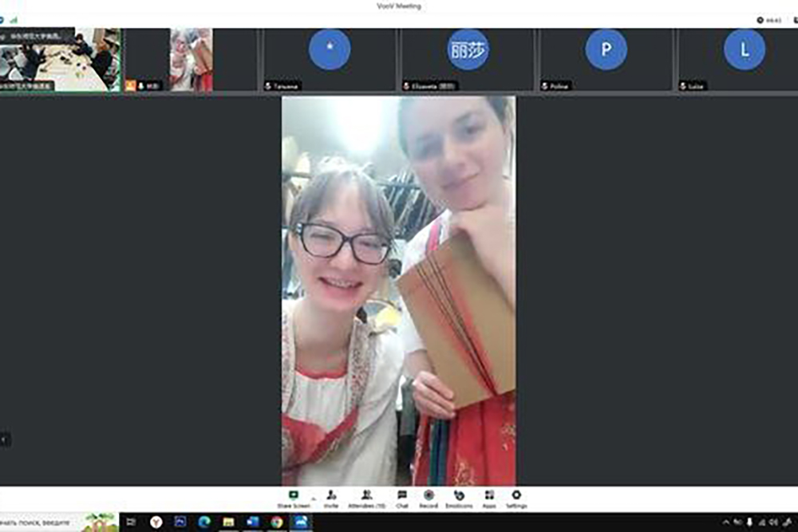Expand the collapsed side arrow at left edge

tap(4, 439)
